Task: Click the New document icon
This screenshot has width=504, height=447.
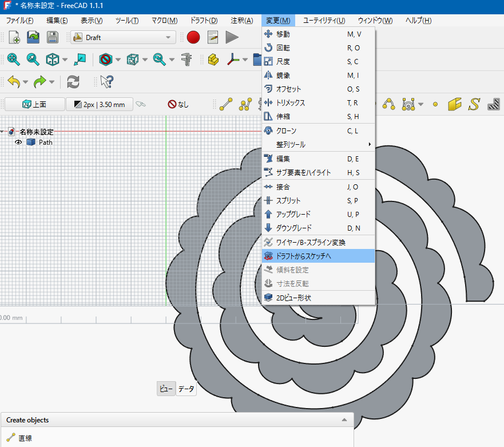Action: tap(14, 37)
